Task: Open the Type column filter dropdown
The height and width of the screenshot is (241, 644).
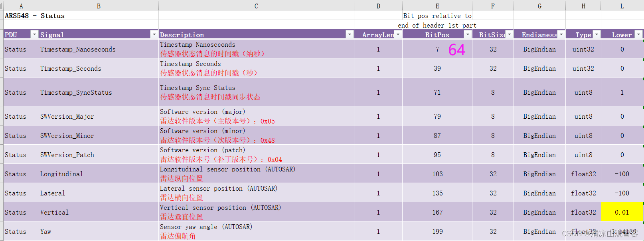Action: pyautogui.click(x=597, y=34)
